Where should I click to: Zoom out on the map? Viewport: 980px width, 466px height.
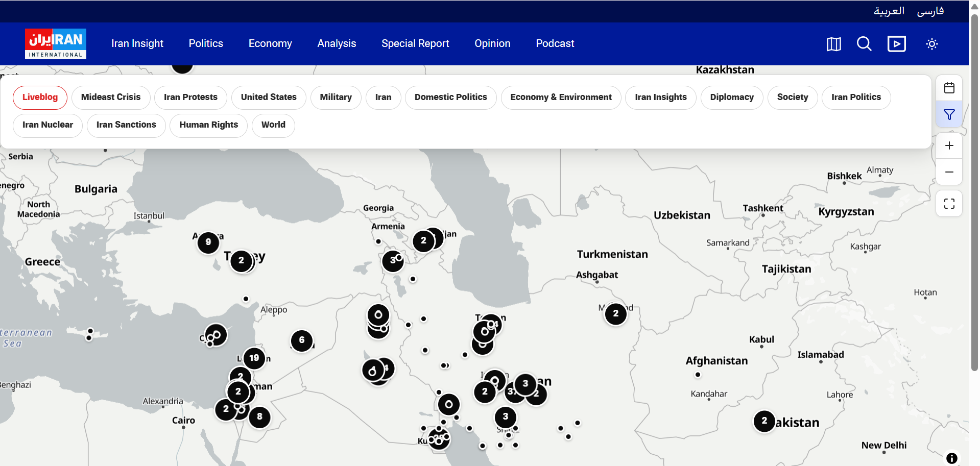(949, 172)
